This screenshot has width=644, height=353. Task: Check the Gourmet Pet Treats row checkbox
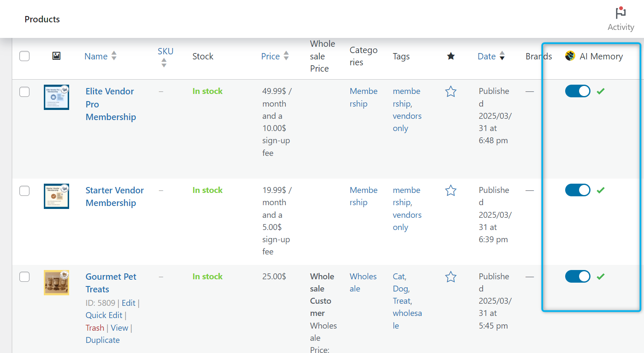(x=24, y=277)
